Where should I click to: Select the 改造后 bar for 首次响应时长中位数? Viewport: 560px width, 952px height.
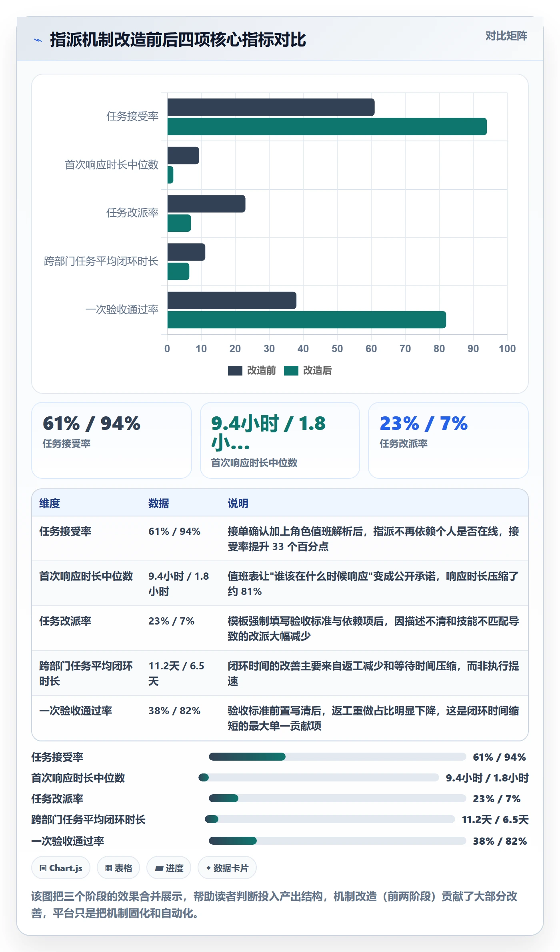[170, 175]
